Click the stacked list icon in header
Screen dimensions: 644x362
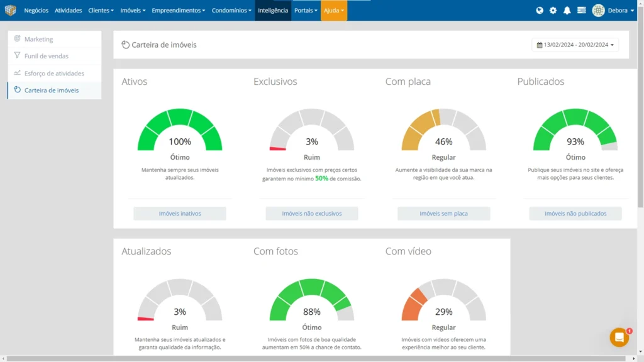tap(581, 10)
